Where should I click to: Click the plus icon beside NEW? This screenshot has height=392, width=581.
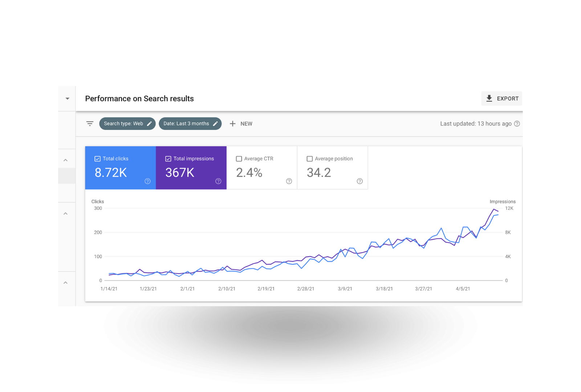point(233,124)
